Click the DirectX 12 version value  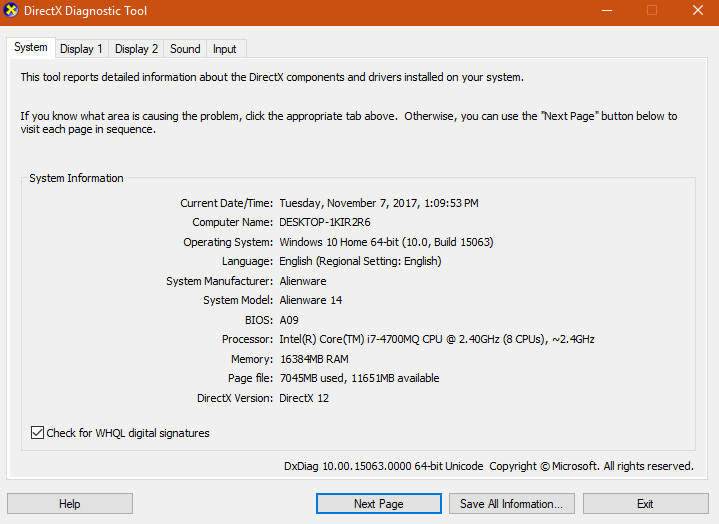coord(304,398)
